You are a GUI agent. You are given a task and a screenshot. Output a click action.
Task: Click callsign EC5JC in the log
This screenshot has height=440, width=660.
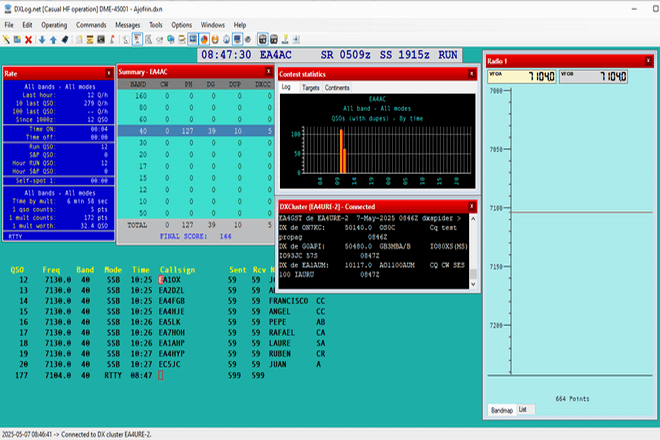[x=170, y=364]
